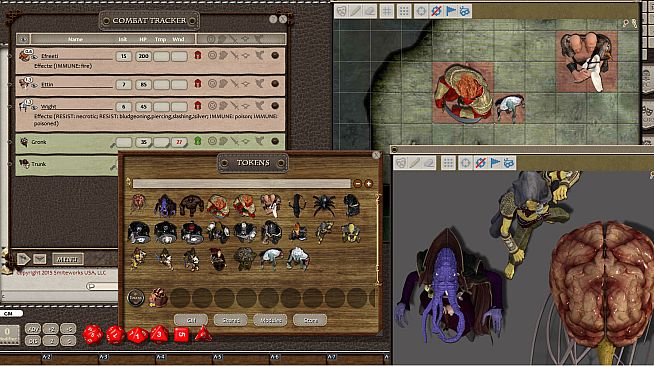Screen dimensions: 654x366
Task: Click the crosshair target icon in the top map toolbar
Action: pos(421,11)
